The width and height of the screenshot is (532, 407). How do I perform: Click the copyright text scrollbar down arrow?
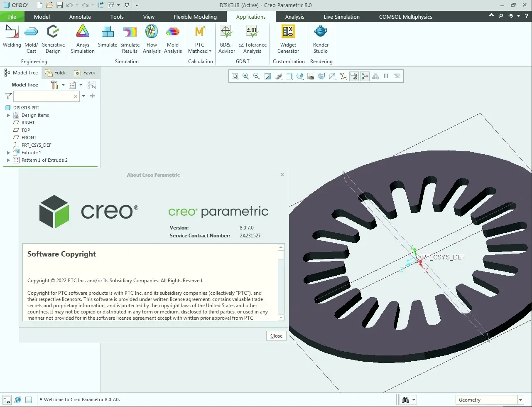(x=281, y=318)
